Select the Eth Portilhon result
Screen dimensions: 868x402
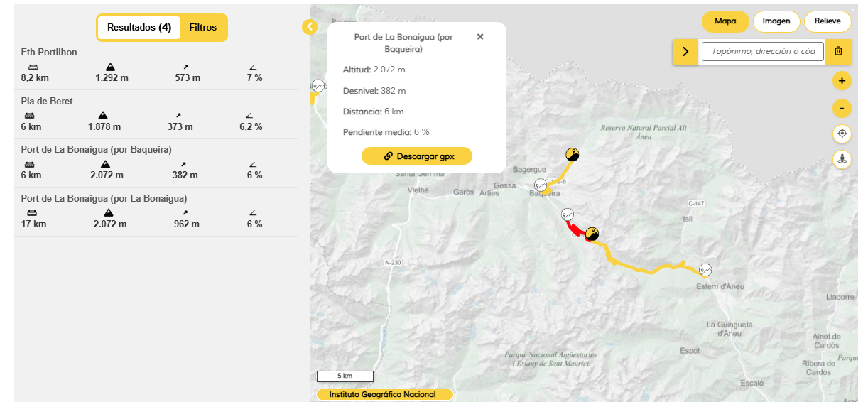point(50,53)
